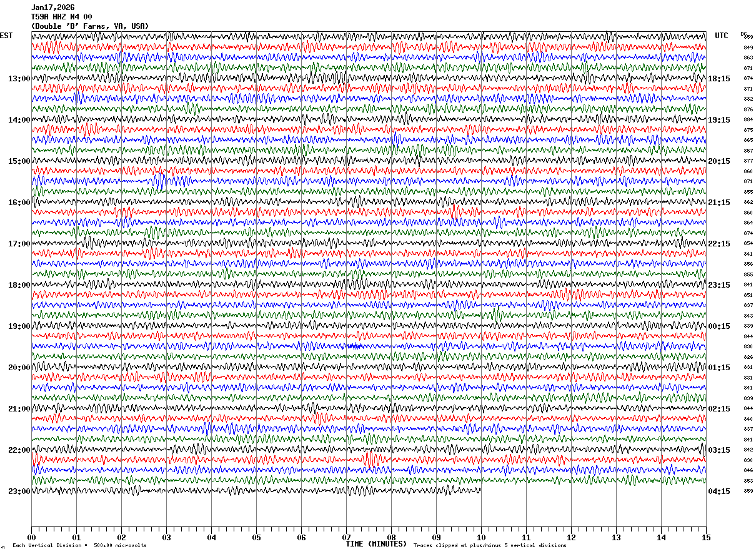The width and height of the screenshot is (756, 554).
Task: Select the 23:00 EST row label
Action: 19,491
